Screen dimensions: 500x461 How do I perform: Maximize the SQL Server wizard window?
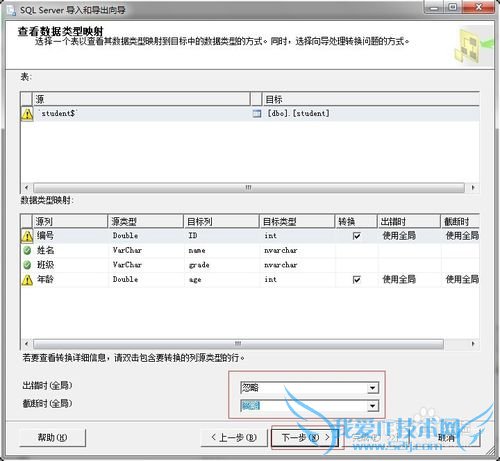452,7
